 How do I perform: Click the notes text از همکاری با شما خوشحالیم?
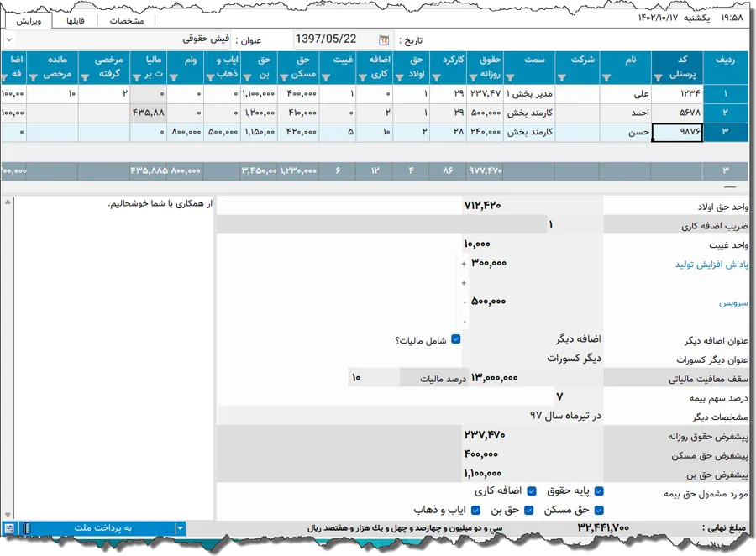click(x=160, y=203)
